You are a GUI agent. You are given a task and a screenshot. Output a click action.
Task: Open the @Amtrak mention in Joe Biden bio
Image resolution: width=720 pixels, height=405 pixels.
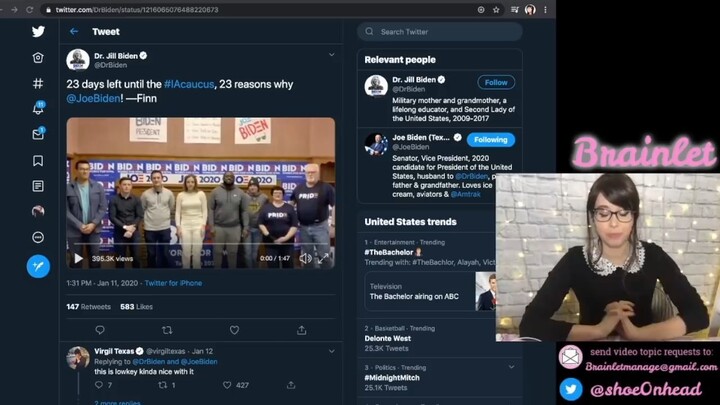coord(465,194)
